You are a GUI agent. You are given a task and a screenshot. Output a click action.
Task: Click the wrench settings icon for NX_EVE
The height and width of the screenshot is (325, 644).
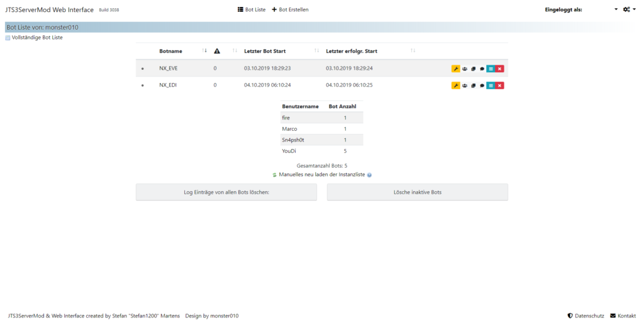click(x=455, y=69)
